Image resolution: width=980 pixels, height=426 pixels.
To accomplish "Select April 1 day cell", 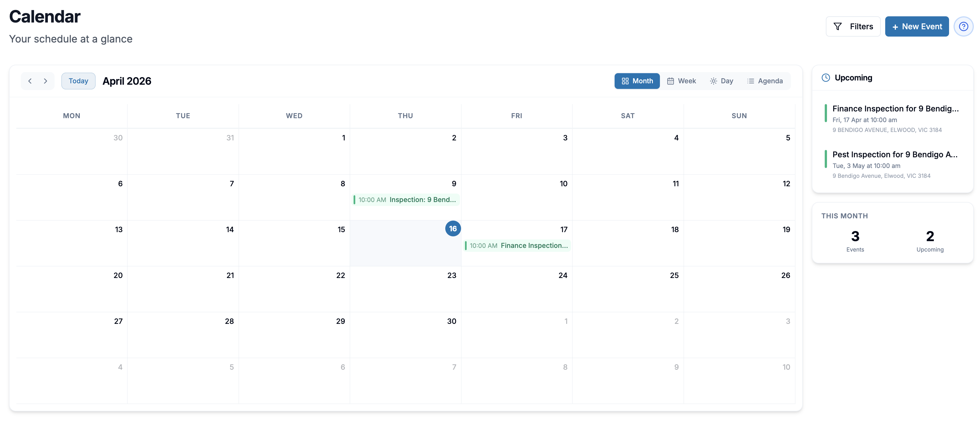I will (294, 151).
